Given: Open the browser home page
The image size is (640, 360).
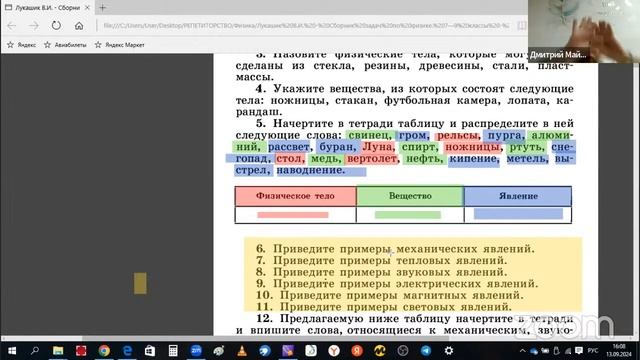Looking at the screenshot, I should 79,26.
